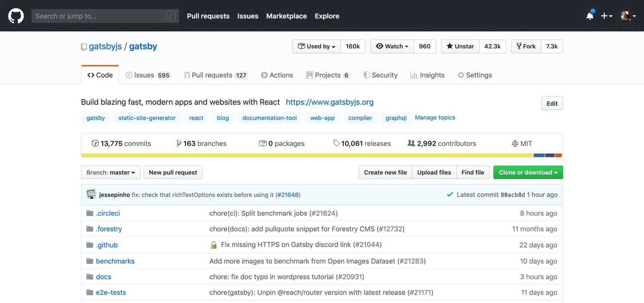Click the folder icon next to e2e-tests
This screenshot has width=644, height=303.
coord(90,292)
